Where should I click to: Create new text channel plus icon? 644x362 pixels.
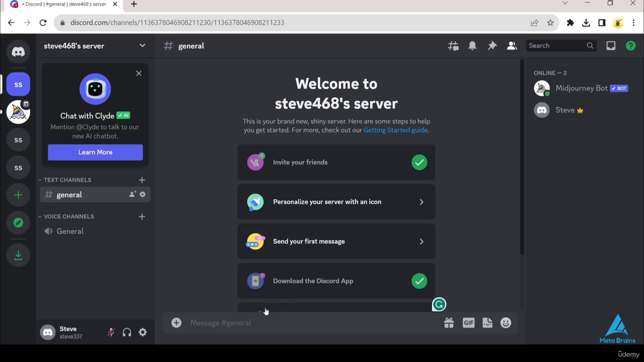(x=142, y=180)
